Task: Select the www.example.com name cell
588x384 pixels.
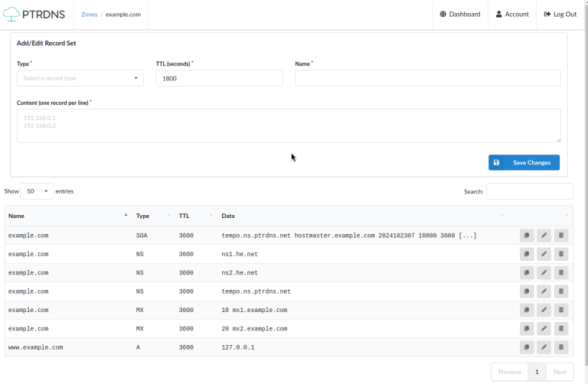Action: tap(36, 347)
